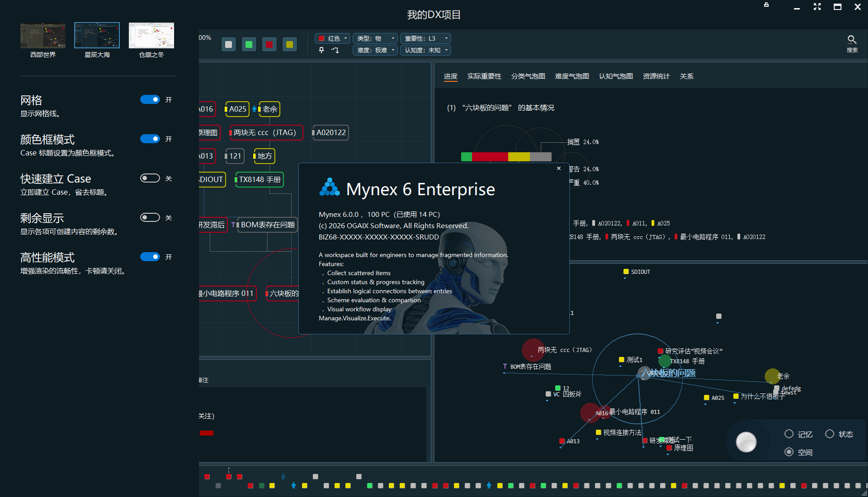
Task: Select the A020122 case box
Action: [330, 132]
